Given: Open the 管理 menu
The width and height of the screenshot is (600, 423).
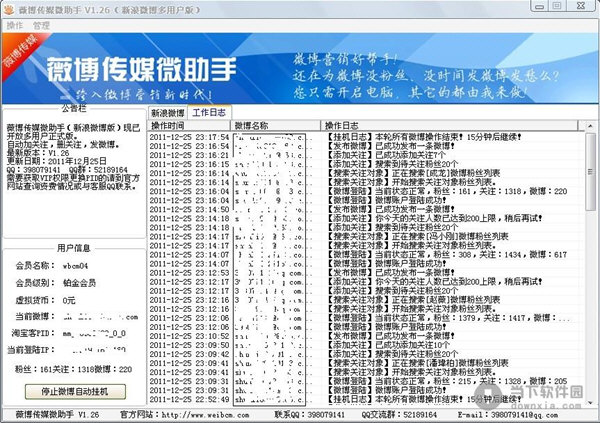Looking at the screenshot, I should point(41,26).
